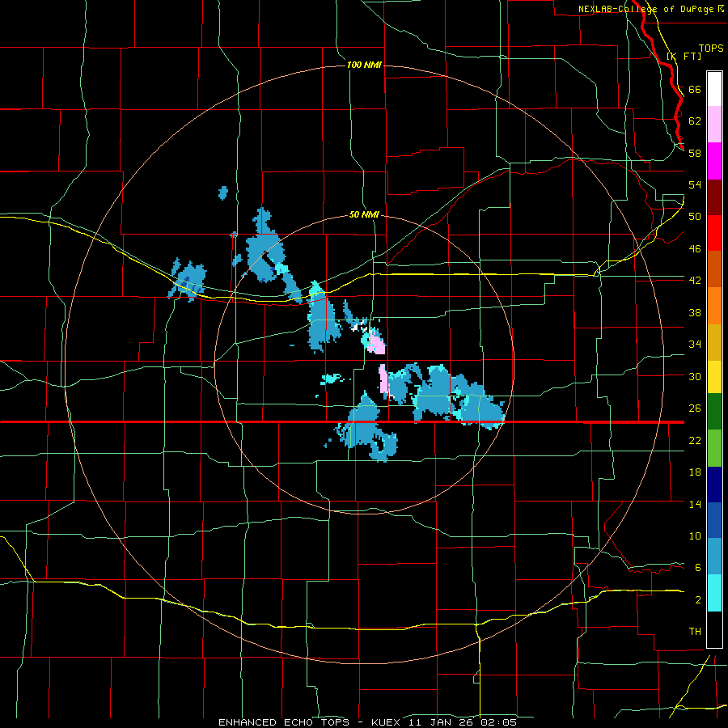Click the pink echo top cell above the radar center
The width and height of the screenshot is (728, 728).
pos(377,343)
